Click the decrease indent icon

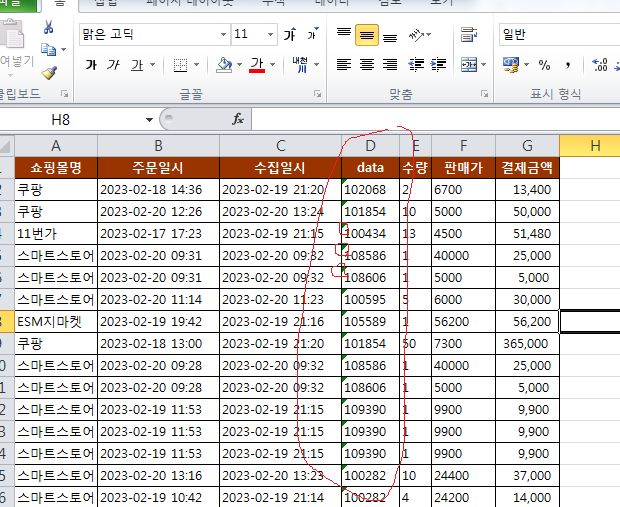pos(416,64)
